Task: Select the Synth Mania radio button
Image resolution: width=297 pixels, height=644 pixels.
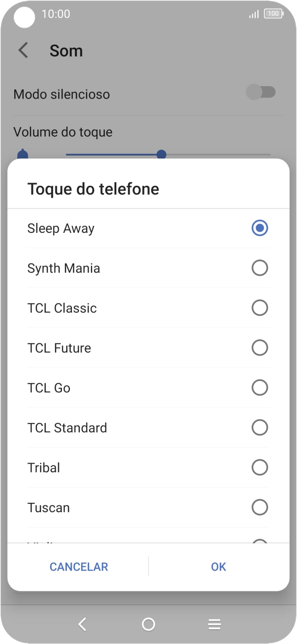Action: tap(260, 268)
